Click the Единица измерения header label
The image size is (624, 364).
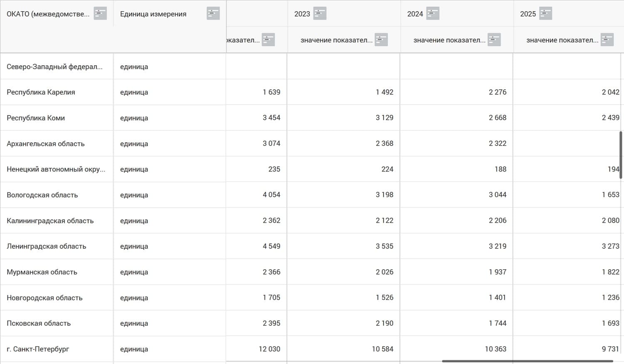(x=153, y=14)
